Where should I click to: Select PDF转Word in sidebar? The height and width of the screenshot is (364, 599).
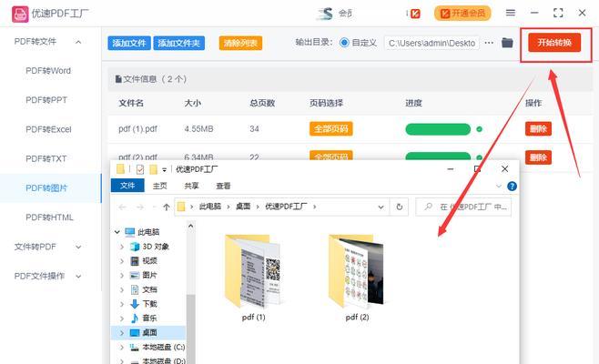48,71
